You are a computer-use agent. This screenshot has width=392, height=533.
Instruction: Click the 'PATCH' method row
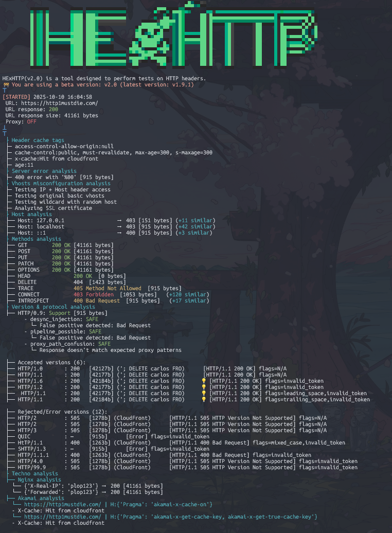click(x=66, y=263)
